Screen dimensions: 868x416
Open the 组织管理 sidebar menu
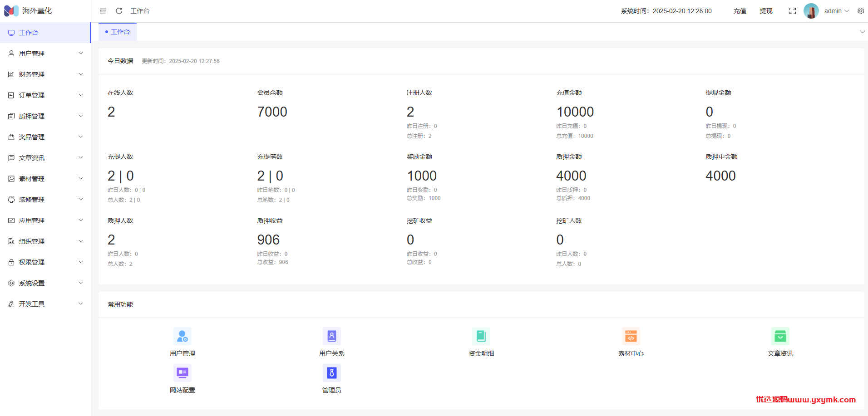pos(45,241)
